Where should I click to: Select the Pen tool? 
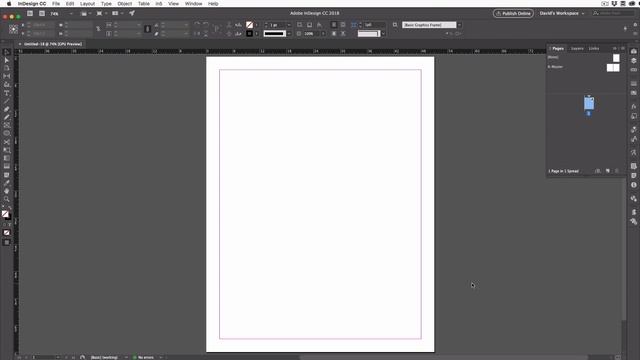7,109
